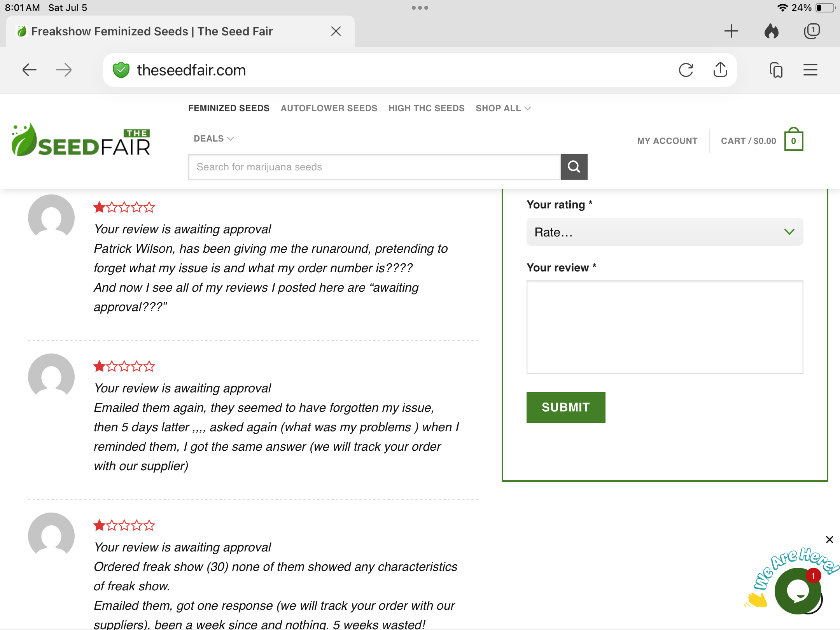Dismiss the chat widget with X

[829, 539]
